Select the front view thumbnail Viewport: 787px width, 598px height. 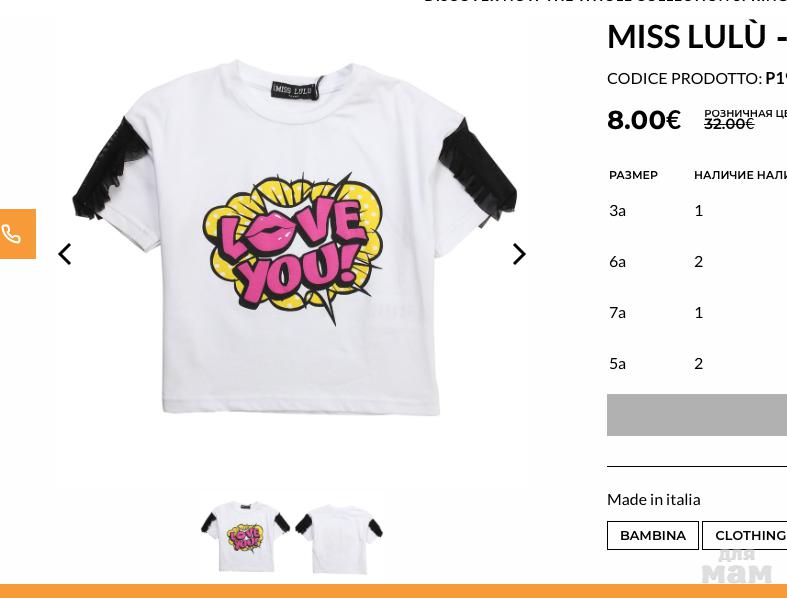pos(245,536)
